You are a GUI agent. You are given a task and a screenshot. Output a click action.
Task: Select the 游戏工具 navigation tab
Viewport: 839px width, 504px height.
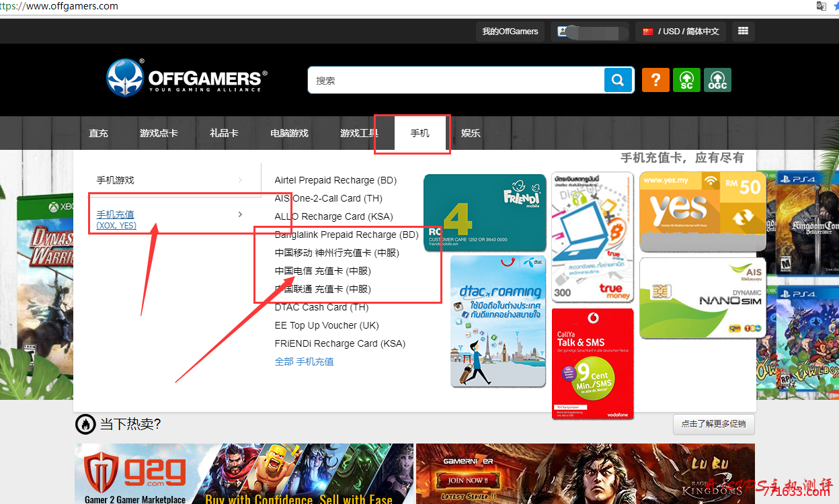(359, 133)
